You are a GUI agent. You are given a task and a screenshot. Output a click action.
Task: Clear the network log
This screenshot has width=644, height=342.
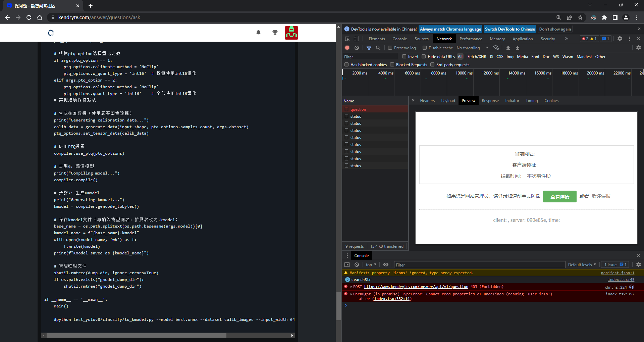pos(357,48)
